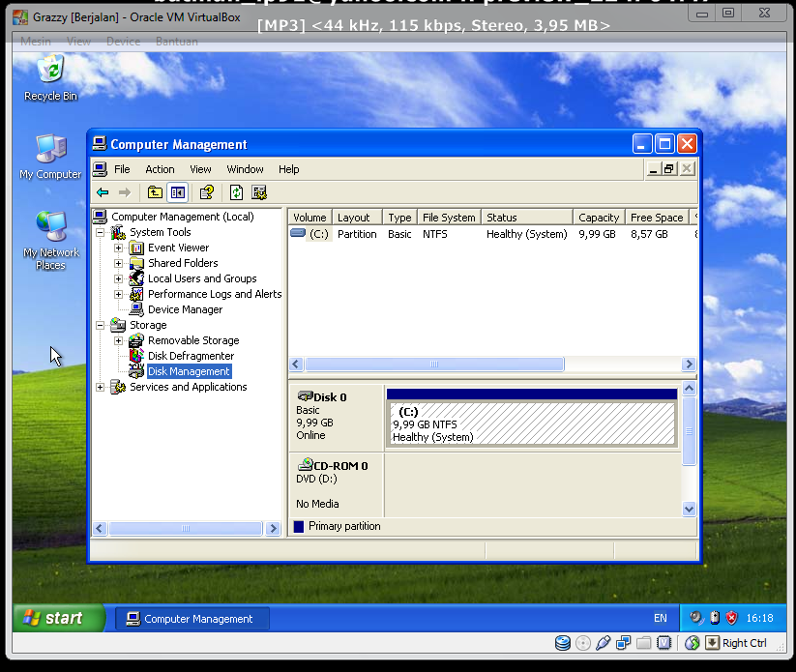Select My Network Places desktop icon
Viewport: 796px width, 672px height.
click(x=50, y=241)
